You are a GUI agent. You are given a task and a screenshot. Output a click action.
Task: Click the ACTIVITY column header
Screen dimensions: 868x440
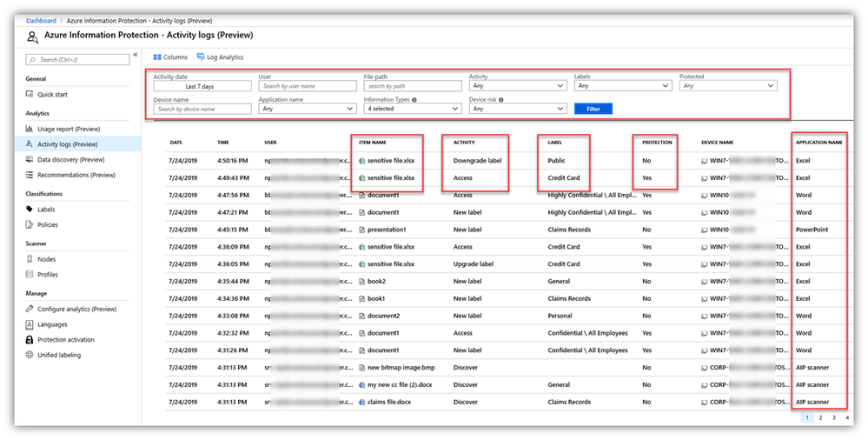[464, 143]
